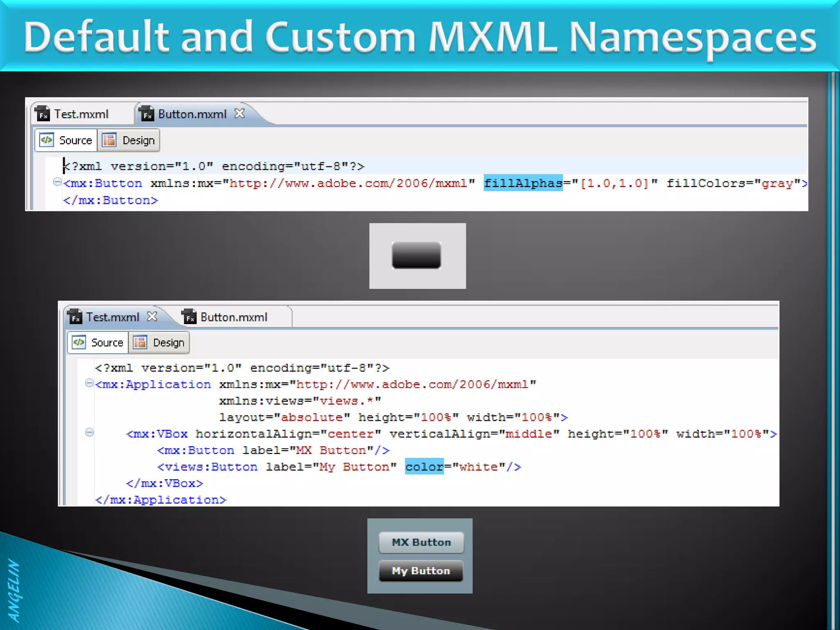The image size is (840, 630).
Task: Collapse the mx:Button code block in upper editor
Action: [x=57, y=182]
